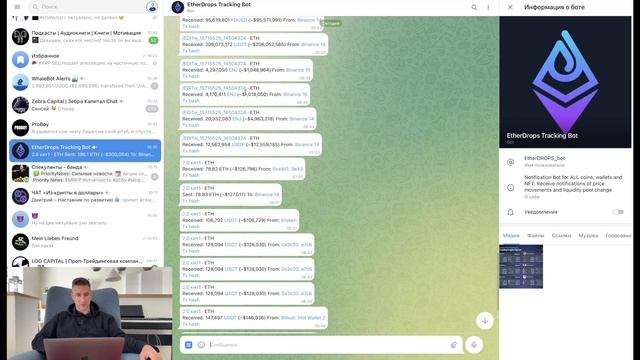Open USDT token link in 147,497 message
Viewport: 640px width, 360px height.
coord(230,318)
